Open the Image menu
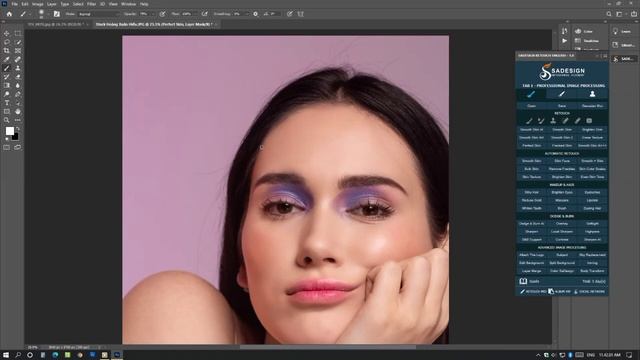Image resolution: width=640 pixels, height=360 pixels. click(38, 4)
